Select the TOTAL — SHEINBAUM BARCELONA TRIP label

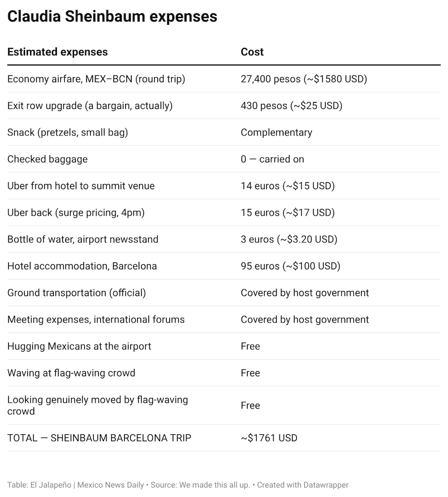click(x=99, y=438)
